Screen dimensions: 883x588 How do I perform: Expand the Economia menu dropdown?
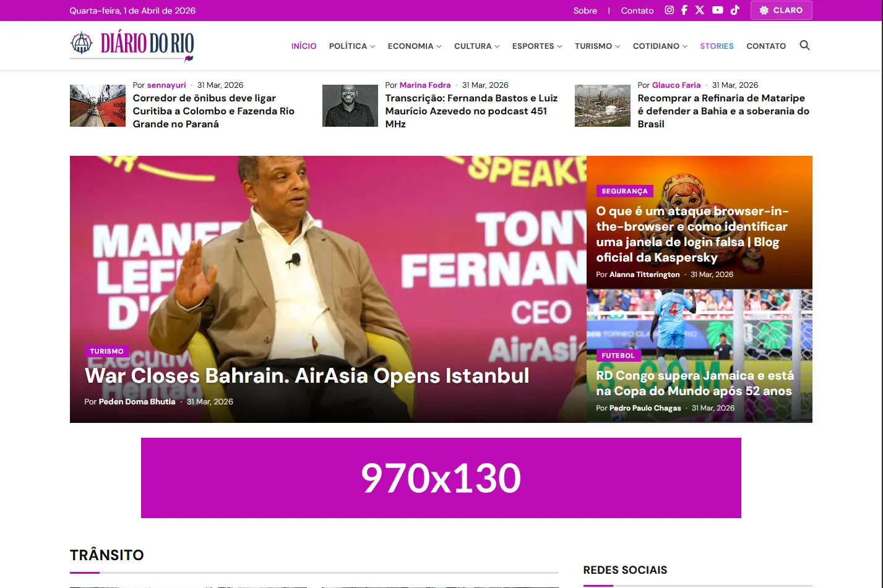pos(415,46)
